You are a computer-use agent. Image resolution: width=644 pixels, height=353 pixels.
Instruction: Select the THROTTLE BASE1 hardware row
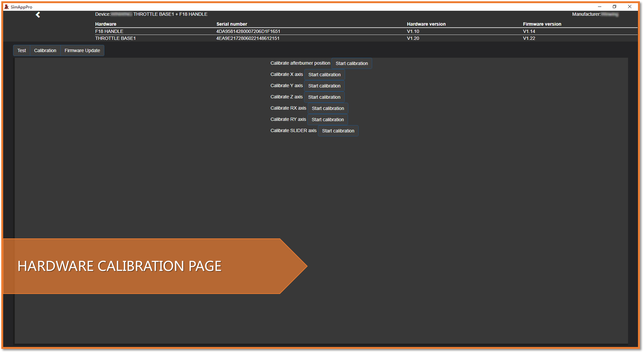coord(115,38)
